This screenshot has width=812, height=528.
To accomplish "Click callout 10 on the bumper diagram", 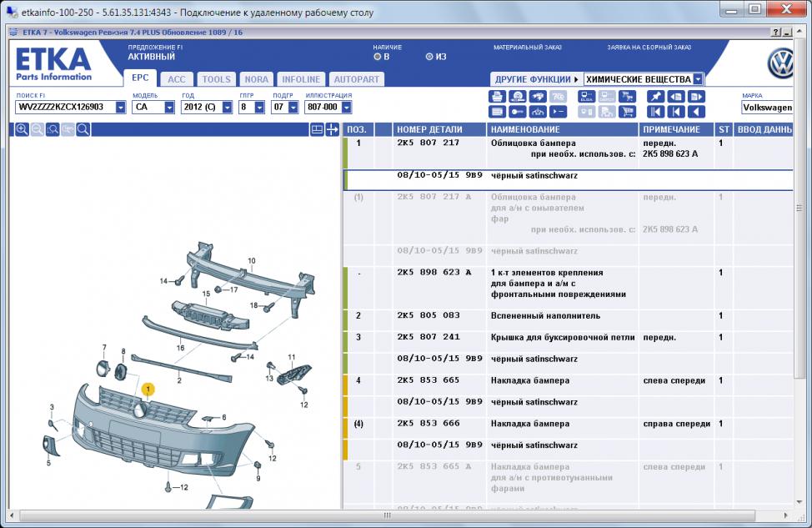I will point(252,260).
